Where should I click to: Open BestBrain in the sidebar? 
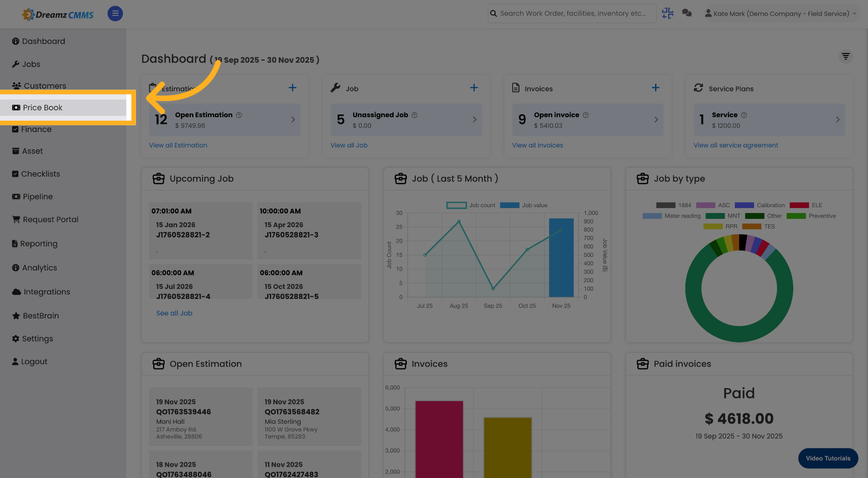(35, 316)
